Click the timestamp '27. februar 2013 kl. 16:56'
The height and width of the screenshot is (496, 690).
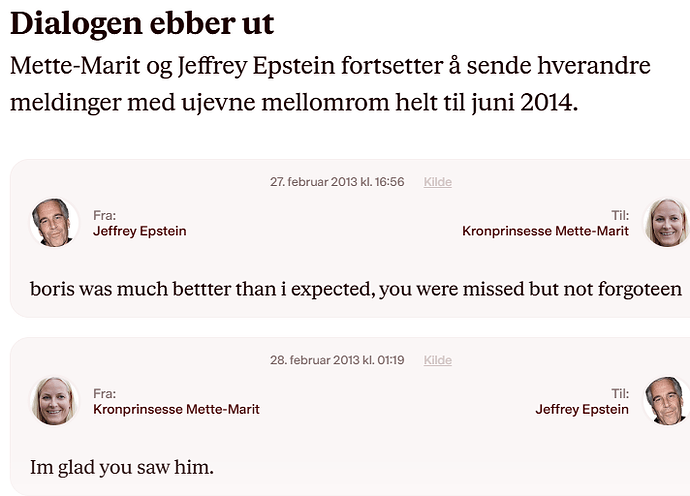[337, 182]
